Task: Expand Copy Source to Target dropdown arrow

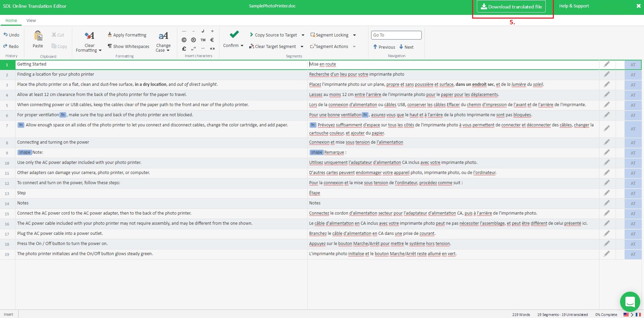Action: (x=303, y=35)
